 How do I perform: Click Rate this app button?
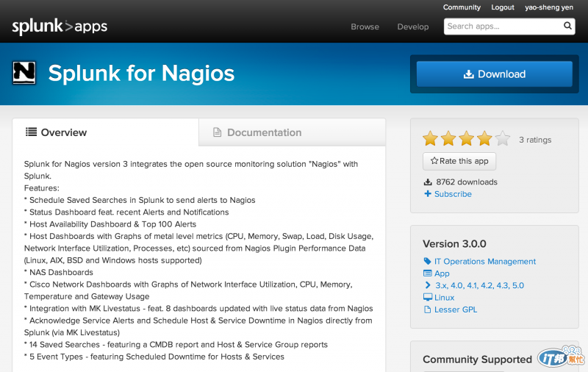[459, 161]
